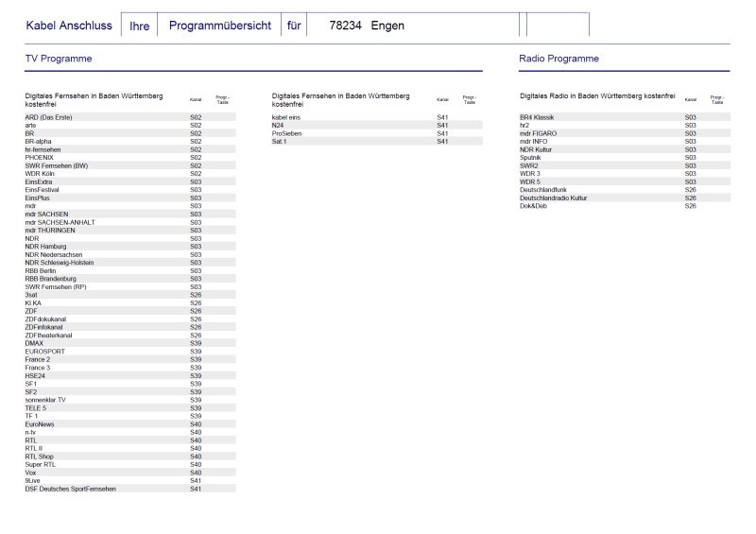Click the 'mdr INFO' radio row
Screen dimensions: 756x534
pos(625,142)
